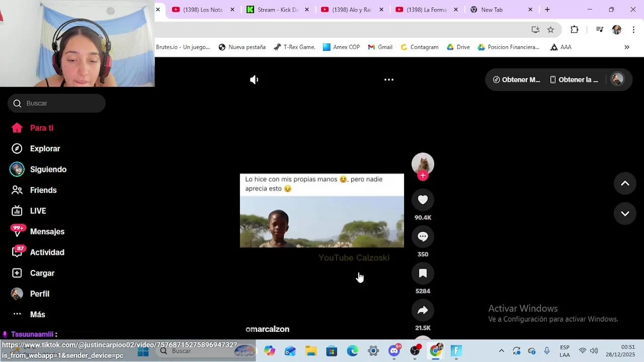This screenshot has height=362, width=644.
Task: Switch to the Los Nota YouTube tab
Action: coord(203,10)
